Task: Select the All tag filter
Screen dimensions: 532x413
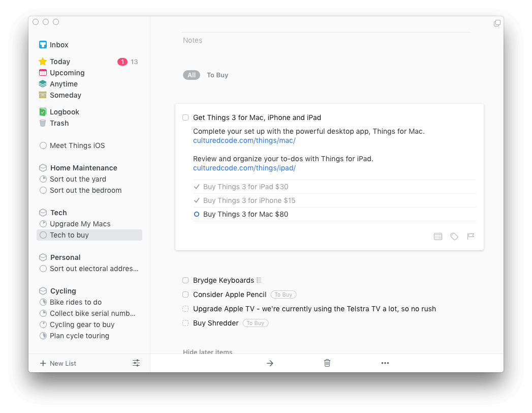Action: click(192, 75)
